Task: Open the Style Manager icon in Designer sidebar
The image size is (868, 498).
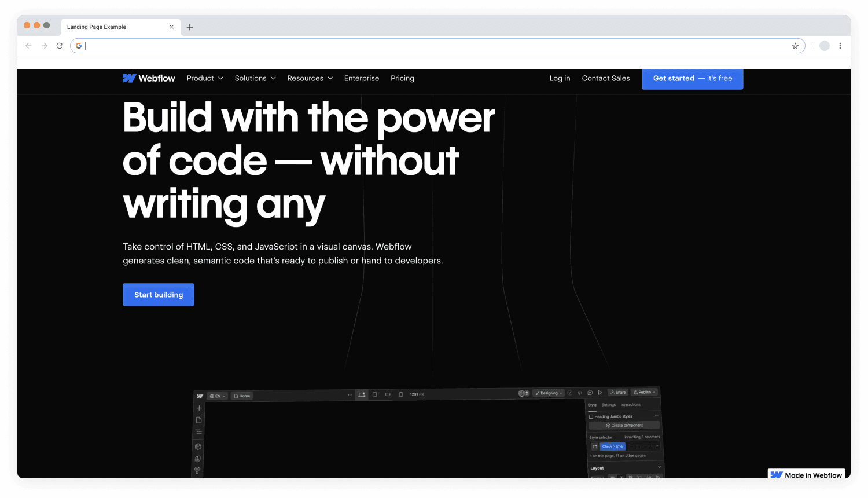Action: [198, 459]
